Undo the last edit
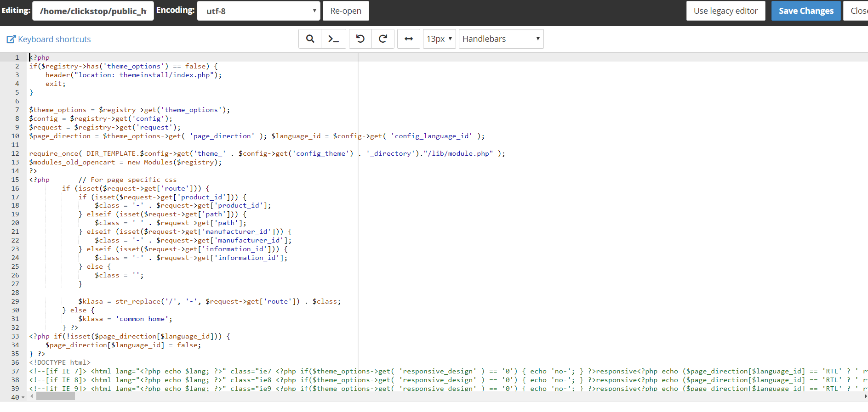Screen dimensions: 868x412 point(360,39)
